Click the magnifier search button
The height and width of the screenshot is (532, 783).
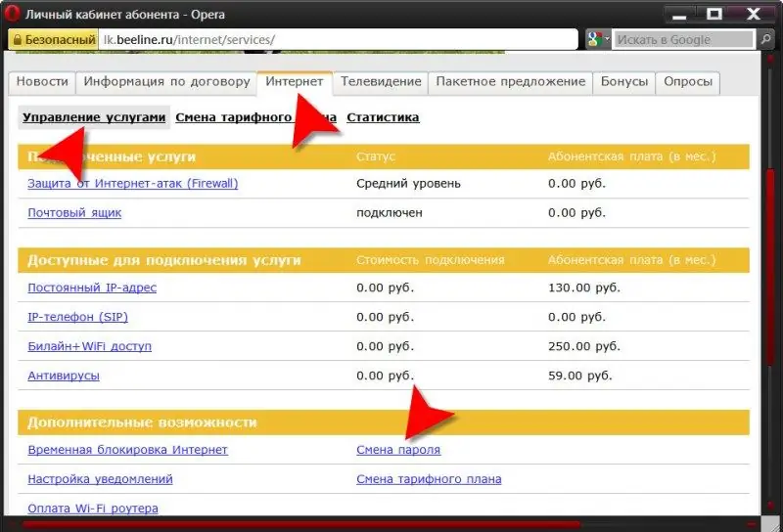[x=766, y=39]
